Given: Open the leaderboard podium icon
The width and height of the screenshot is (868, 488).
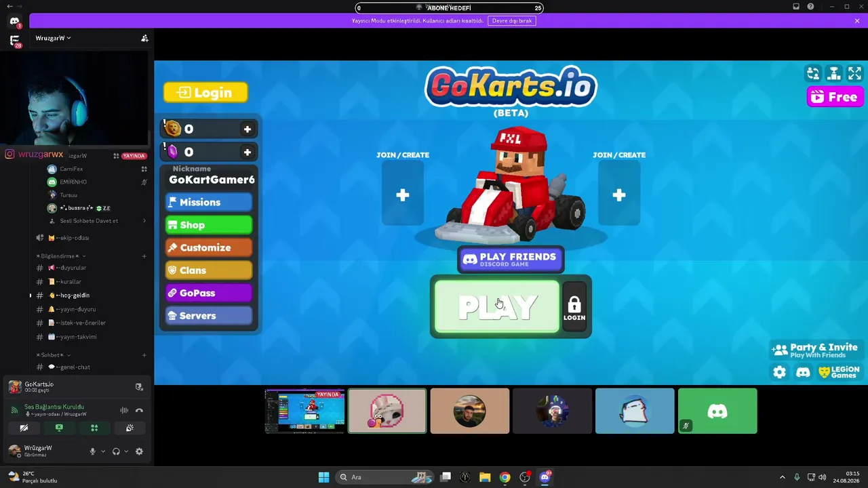Looking at the screenshot, I should 834,73.
